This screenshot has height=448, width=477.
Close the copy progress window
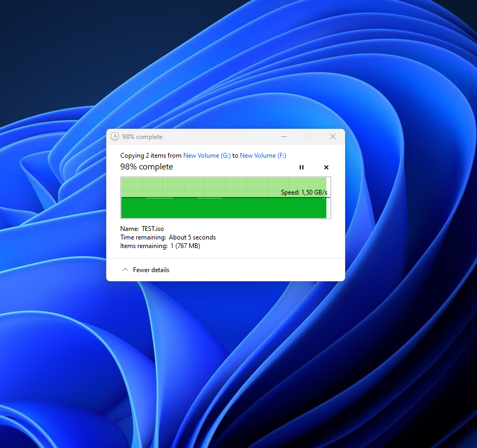tap(333, 136)
